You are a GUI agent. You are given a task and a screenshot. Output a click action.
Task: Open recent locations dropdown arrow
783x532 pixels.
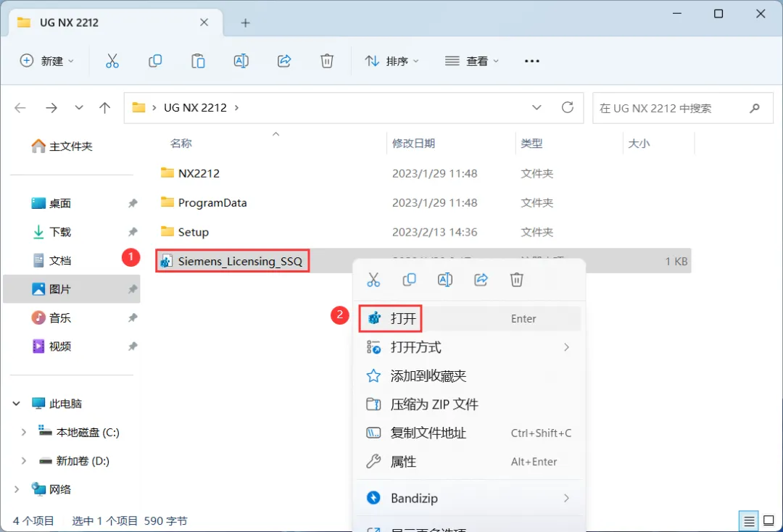click(x=79, y=108)
